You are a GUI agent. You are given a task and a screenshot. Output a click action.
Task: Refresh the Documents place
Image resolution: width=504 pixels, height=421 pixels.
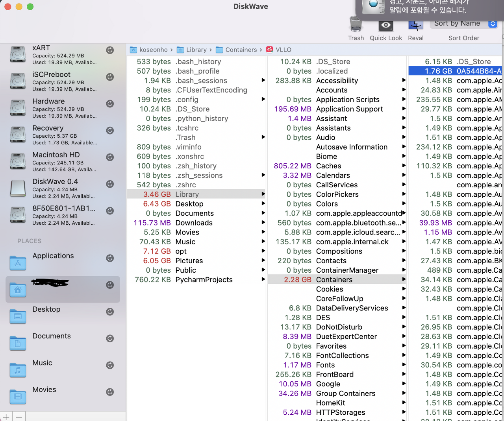tap(110, 339)
